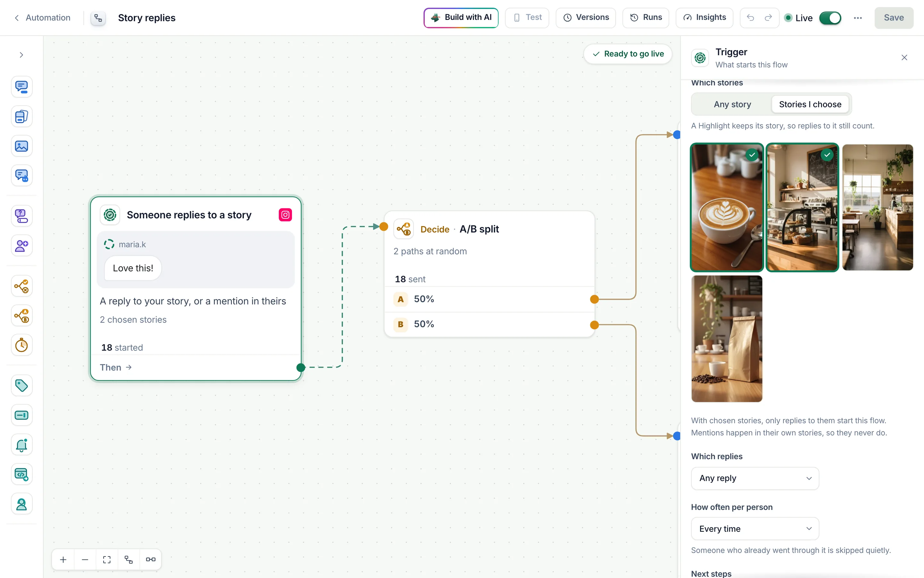Add the webhook code block

[22, 474]
